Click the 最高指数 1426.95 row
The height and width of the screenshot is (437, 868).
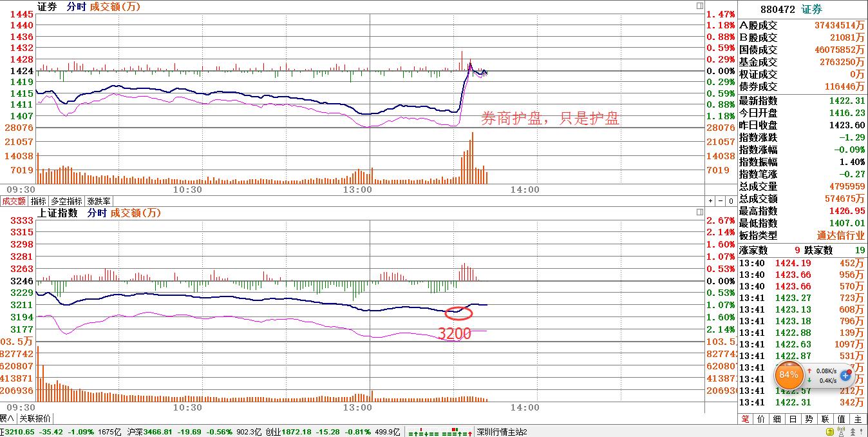pyautogui.click(x=802, y=211)
